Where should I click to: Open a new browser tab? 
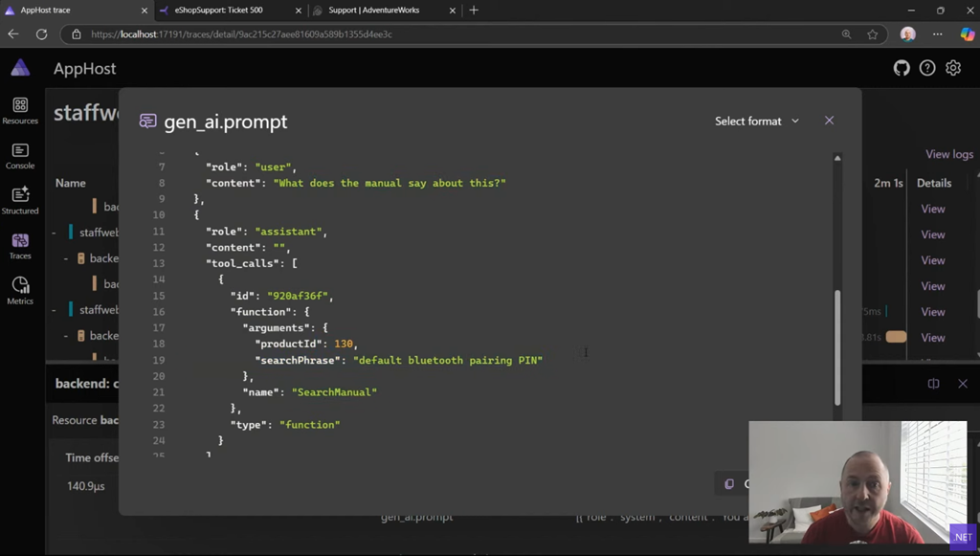tap(474, 11)
